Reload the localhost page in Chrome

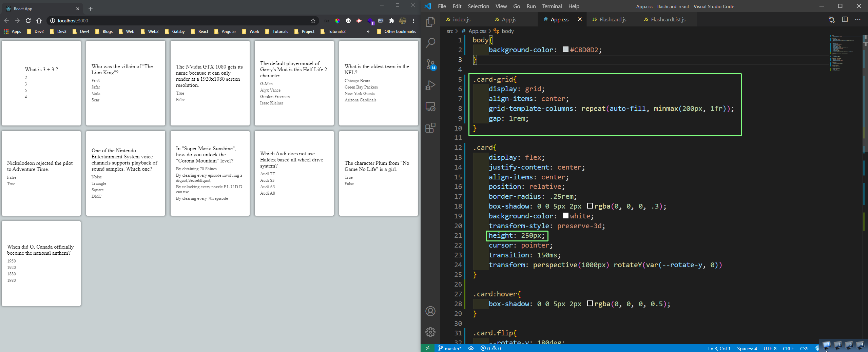coord(28,21)
